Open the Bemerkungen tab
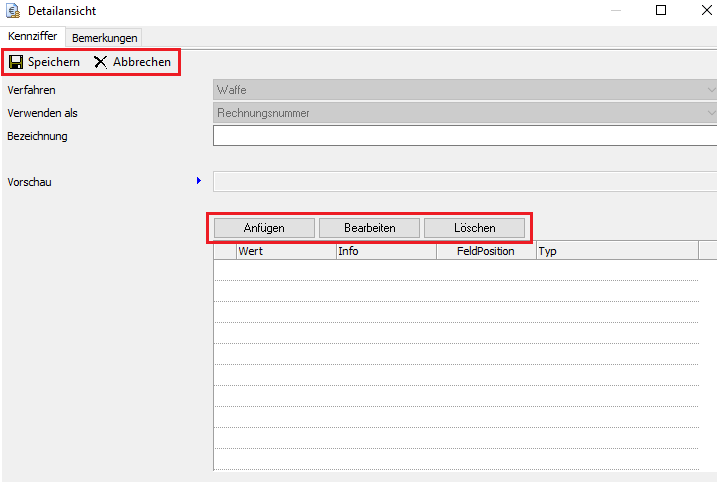This screenshot has height=482, width=717. 104,37
